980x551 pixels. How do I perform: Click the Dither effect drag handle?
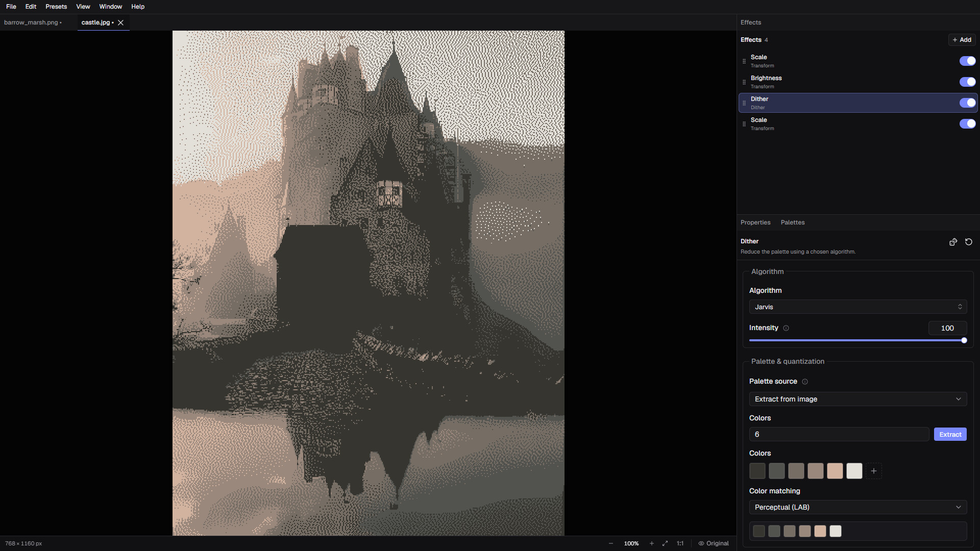[744, 103]
